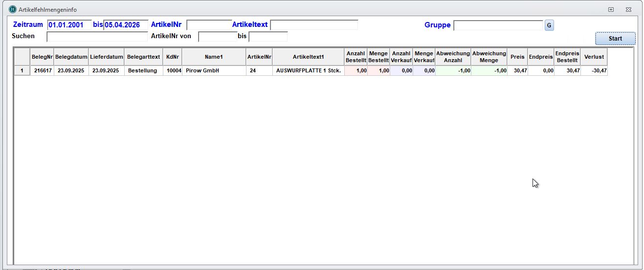Click the Zeitraum end date field
The width and height of the screenshot is (644, 270).
(x=126, y=25)
